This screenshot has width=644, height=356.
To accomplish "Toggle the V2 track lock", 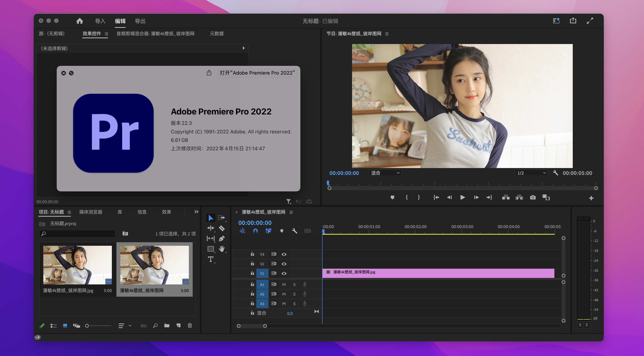I will [252, 264].
